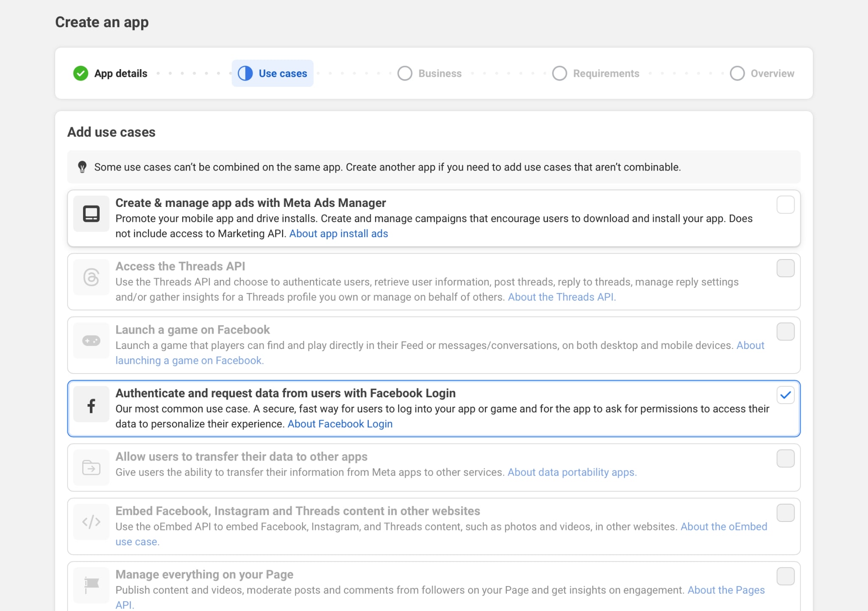Check the Launch a game on Facebook checkbox

785,332
